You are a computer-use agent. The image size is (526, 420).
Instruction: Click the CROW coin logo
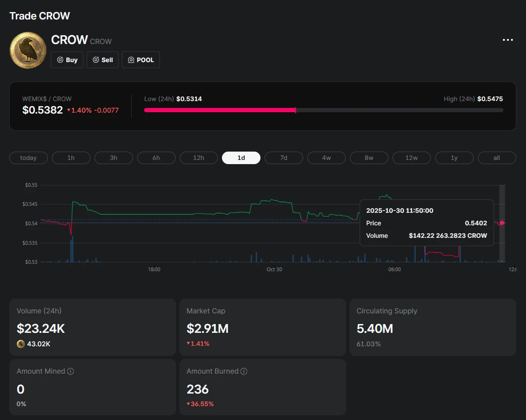pos(28,50)
